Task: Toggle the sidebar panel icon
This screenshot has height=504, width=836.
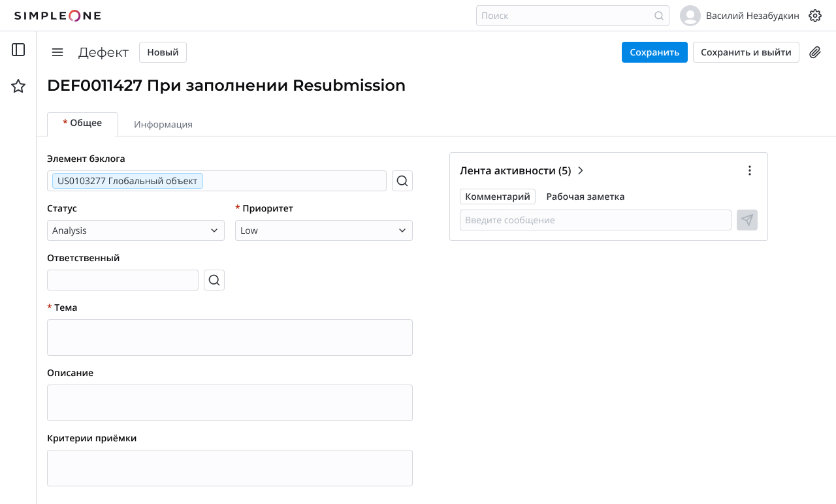Action: [18, 50]
